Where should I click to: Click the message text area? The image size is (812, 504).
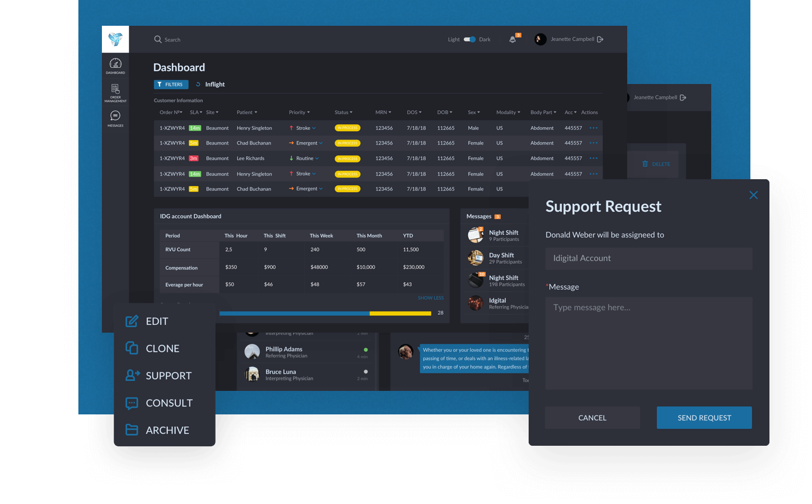pyautogui.click(x=648, y=343)
